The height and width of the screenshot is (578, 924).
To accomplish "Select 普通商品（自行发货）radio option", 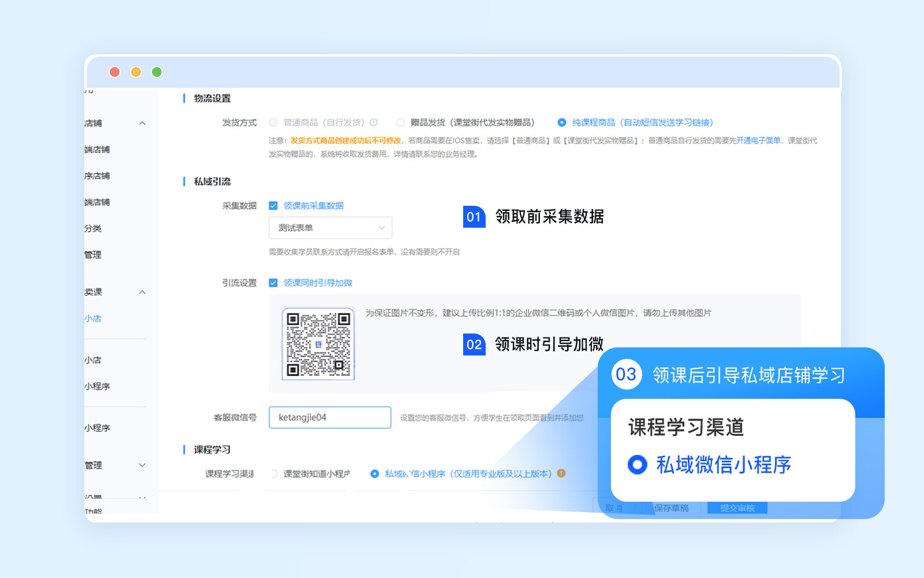I will point(273,123).
